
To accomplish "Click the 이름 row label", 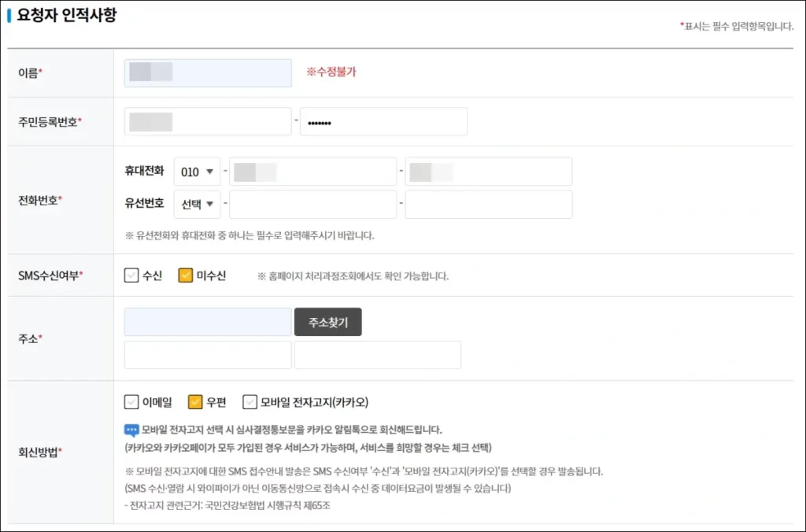I will point(31,73).
